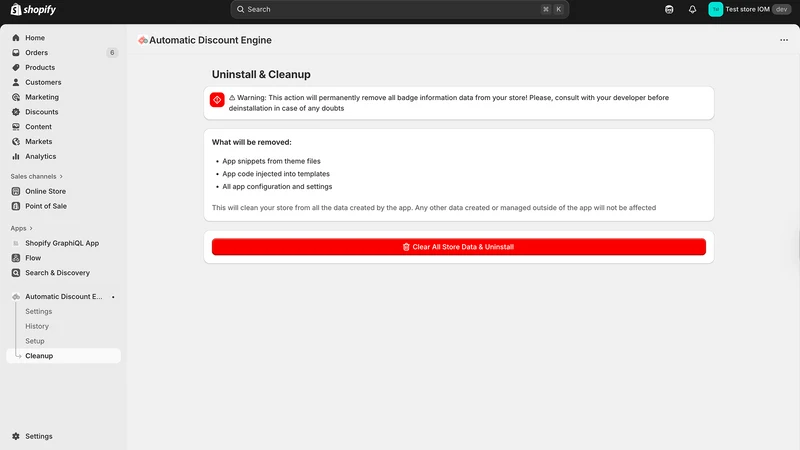Image resolution: width=800 pixels, height=450 pixels.
Task: Select the Cleanup subpage
Action: pos(63,356)
